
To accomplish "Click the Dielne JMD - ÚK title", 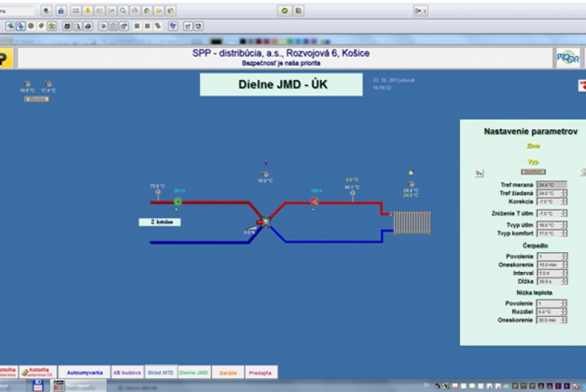I will pyautogui.click(x=281, y=84).
